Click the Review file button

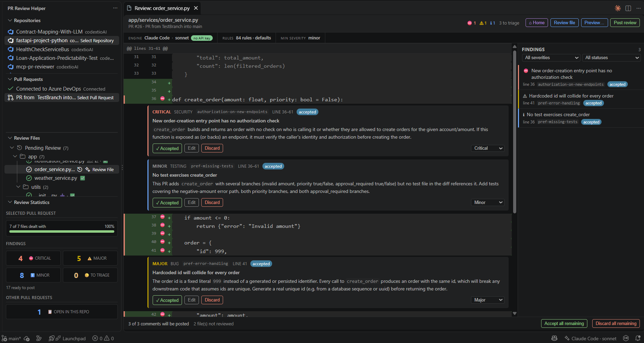tap(564, 23)
